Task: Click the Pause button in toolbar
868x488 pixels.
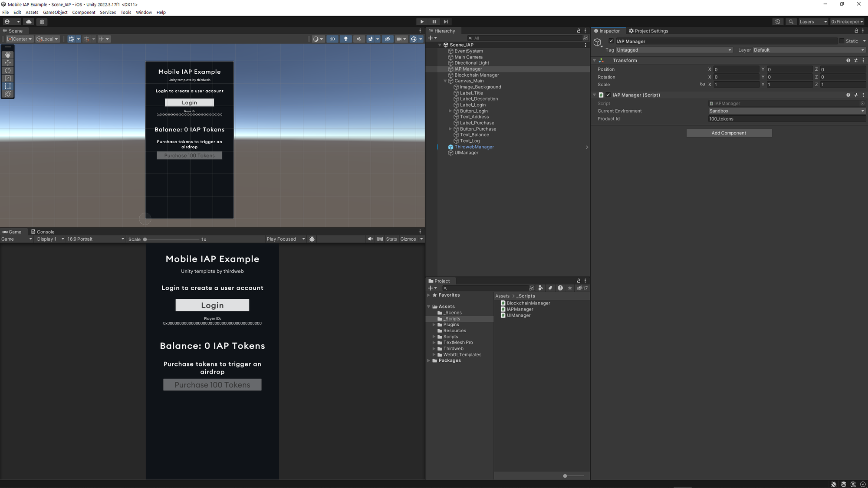Action: (x=434, y=22)
